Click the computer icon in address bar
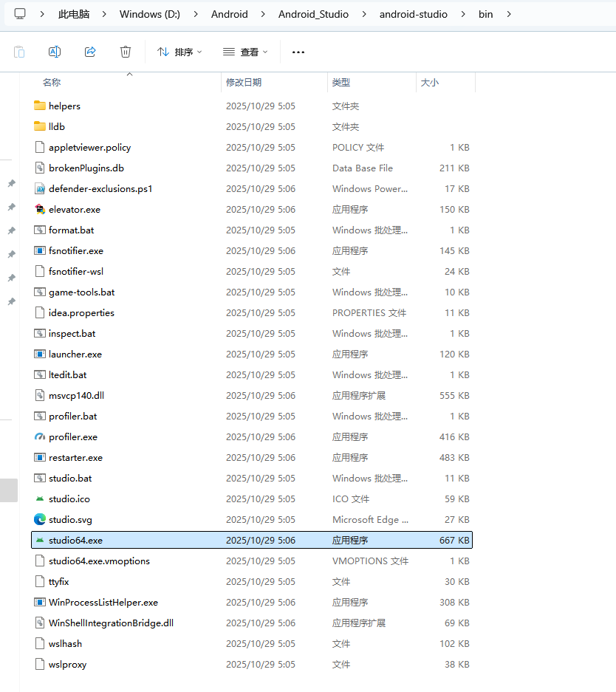The width and height of the screenshot is (616, 692). [20, 14]
